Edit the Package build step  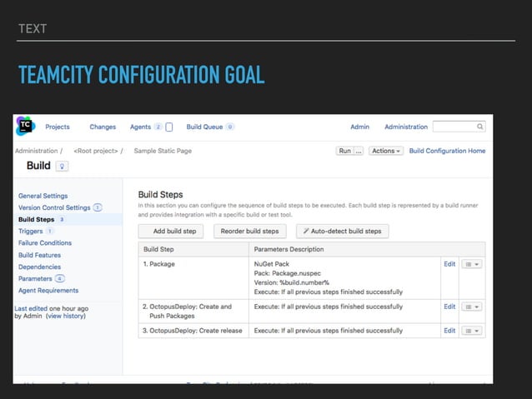click(x=449, y=264)
